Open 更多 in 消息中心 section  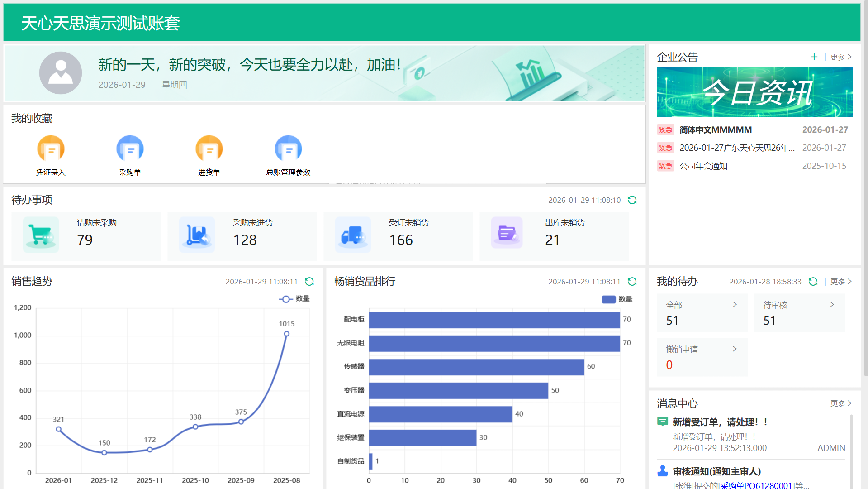coord(840,403)
